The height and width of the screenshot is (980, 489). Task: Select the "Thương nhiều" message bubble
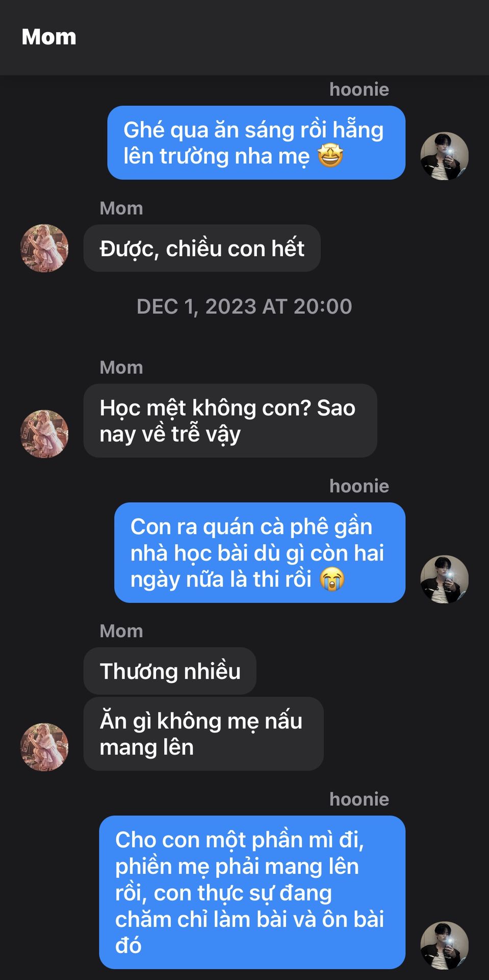pos(170,671)
